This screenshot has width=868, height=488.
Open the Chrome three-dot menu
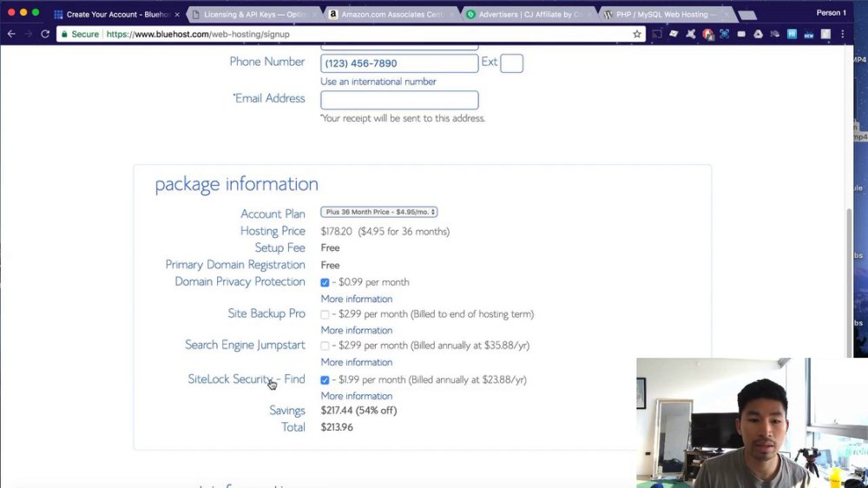click(x=843, y=35)
